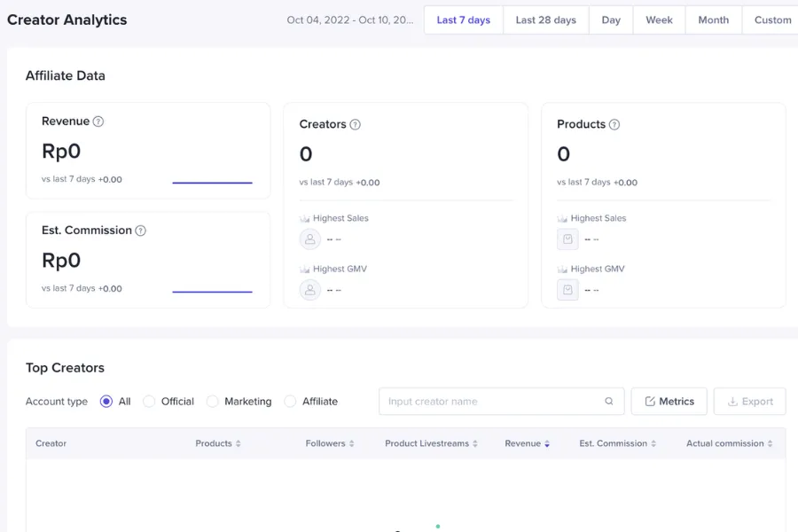Click Products Highest Sales bag icon

point(567,239)
